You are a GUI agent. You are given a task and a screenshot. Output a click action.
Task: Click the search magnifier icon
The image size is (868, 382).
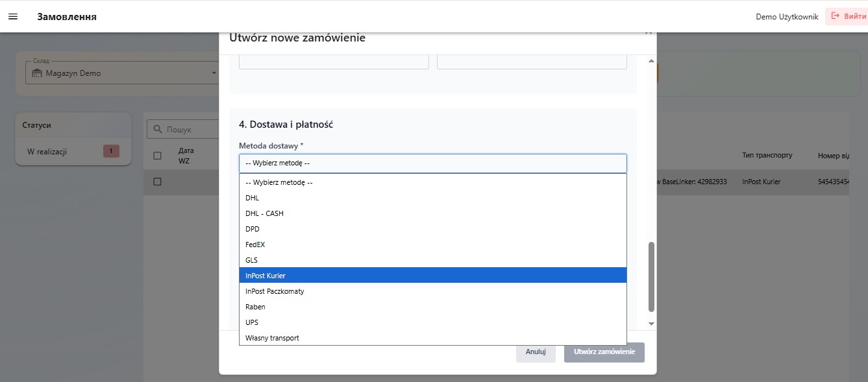coord(157,130)
